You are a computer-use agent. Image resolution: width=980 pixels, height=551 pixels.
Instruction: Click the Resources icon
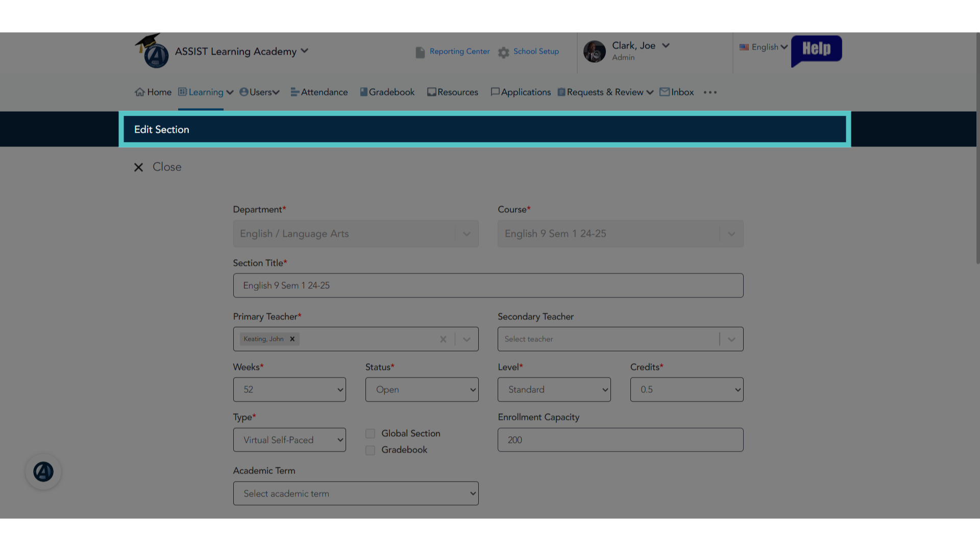431,92
